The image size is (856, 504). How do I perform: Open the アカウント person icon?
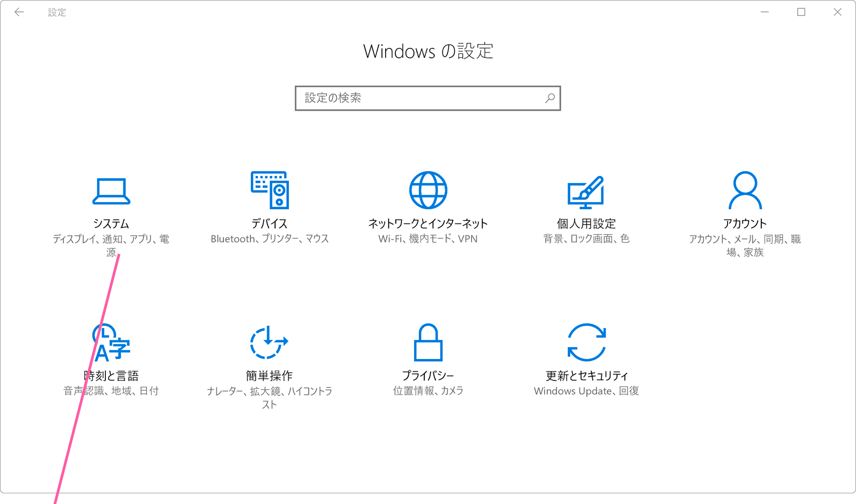point(745,190)
